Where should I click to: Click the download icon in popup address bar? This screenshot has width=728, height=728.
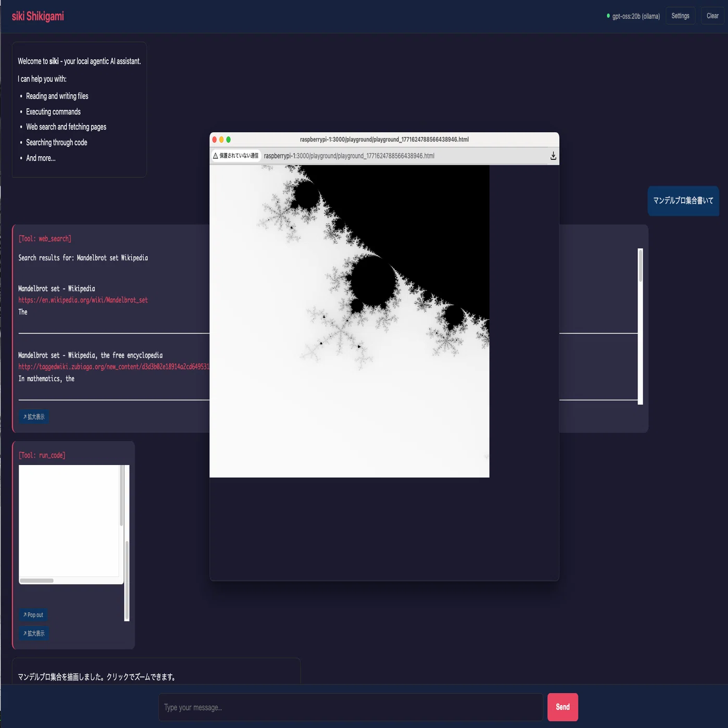tap(553, 156)
